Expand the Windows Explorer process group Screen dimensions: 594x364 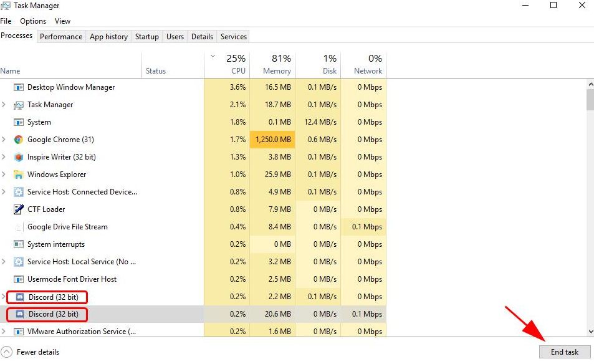(4, 175)
